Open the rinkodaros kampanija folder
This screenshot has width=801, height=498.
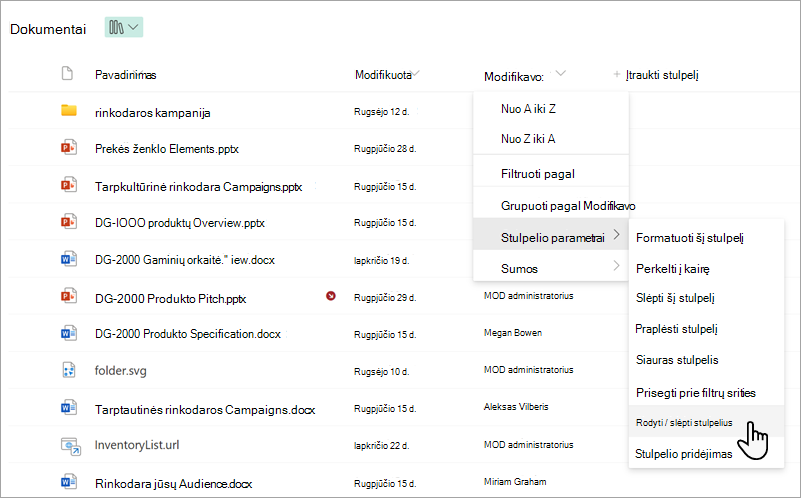(x=153, y=112)
